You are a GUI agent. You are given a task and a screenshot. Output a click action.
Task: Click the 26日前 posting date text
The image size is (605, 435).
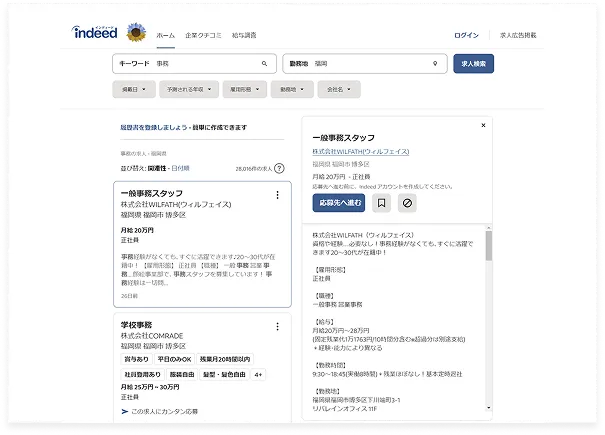129,296
